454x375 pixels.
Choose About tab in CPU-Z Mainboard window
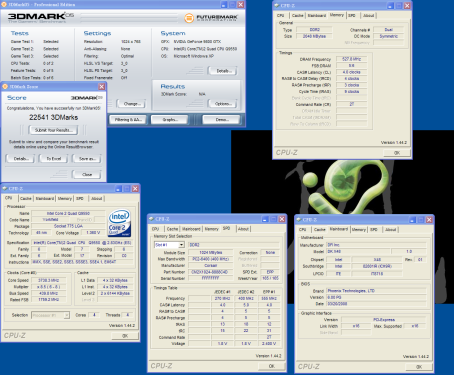(391, 229)
